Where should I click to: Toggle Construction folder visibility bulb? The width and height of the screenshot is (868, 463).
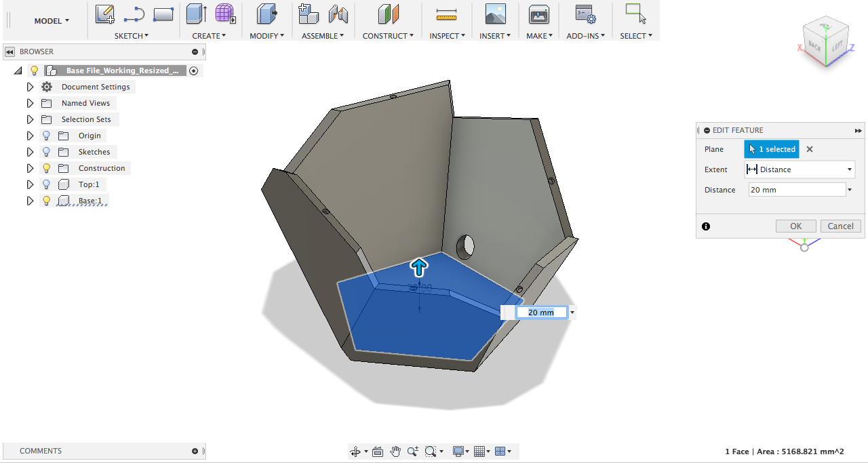pyautogui.click(x=47, y=168)
